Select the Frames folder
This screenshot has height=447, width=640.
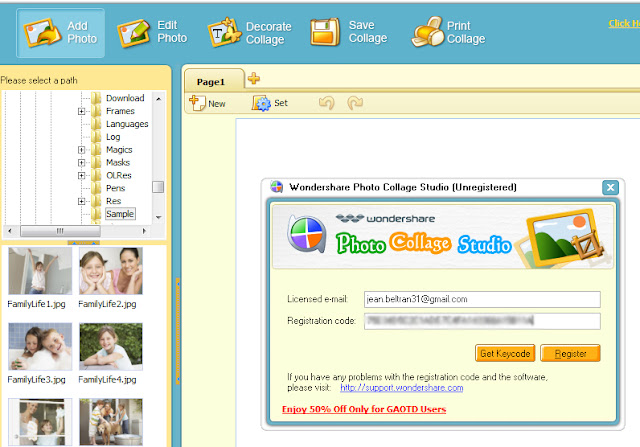120,111
